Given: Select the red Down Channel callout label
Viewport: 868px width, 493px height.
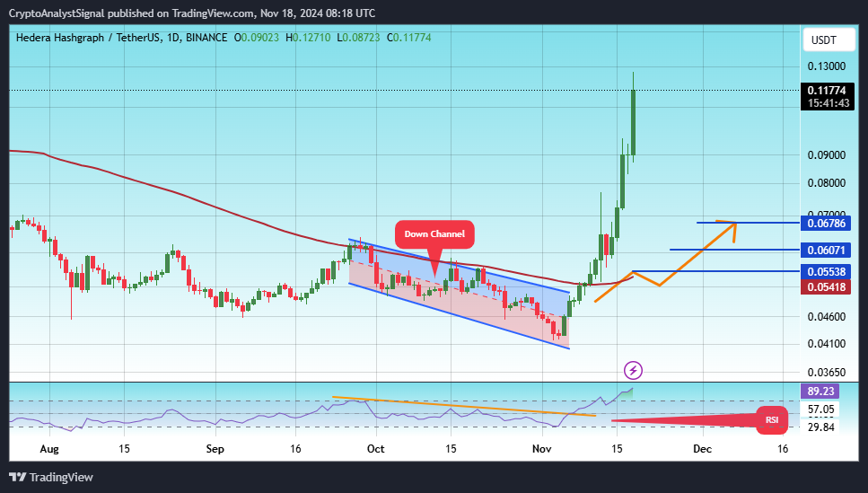Looking at the screenshot, I should [434, 233].
